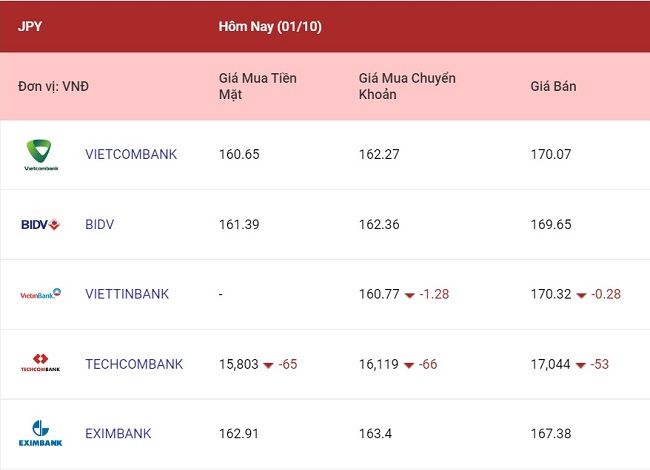Click the Giá Mua Tiền Mặt header
Viewport: 650px width, 470px height.
tap(257, 86)
